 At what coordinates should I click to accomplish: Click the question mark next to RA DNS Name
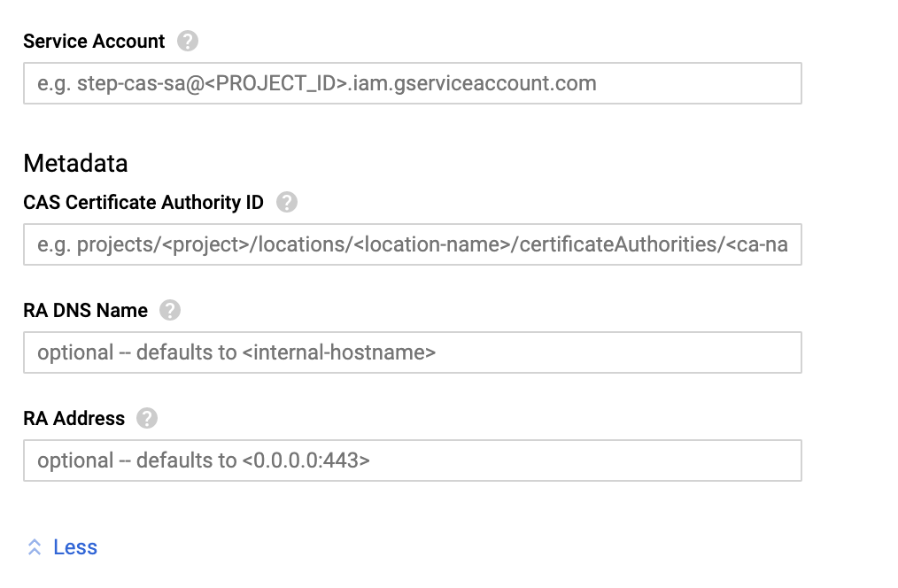tap(170, 310)
